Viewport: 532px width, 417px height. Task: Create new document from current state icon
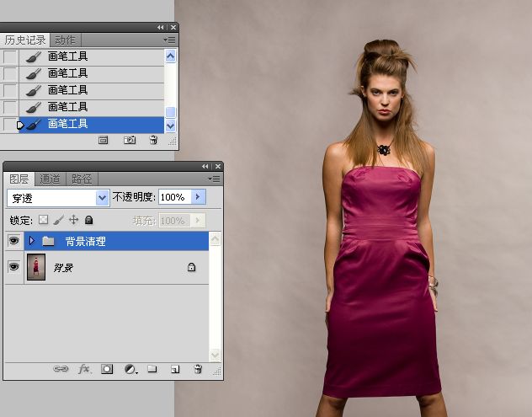tap(104, 140)
